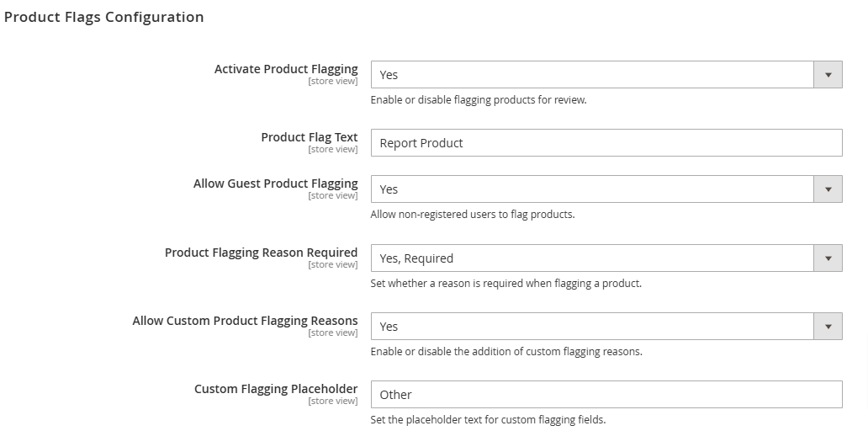
Task: Click the Custom Flagging Placeholder label
Action: point(276,389)
